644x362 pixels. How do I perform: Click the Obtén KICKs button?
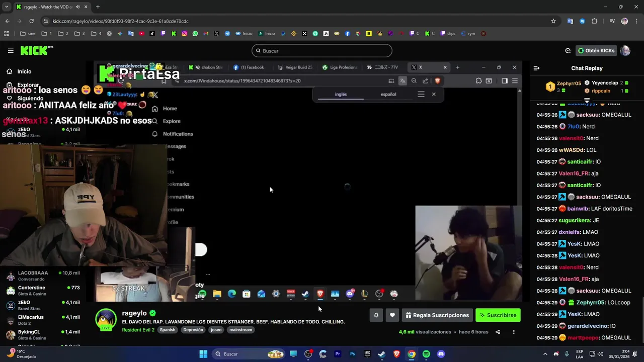(597, 51)
